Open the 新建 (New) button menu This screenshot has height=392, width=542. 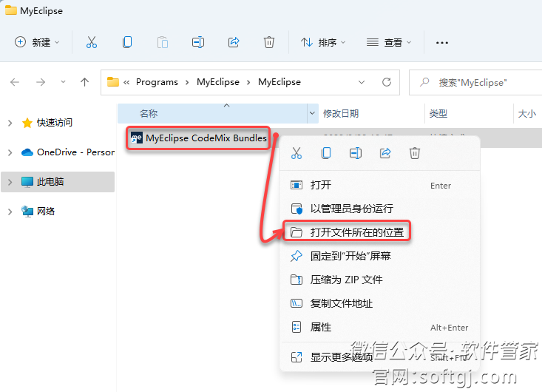click(37, 42)
